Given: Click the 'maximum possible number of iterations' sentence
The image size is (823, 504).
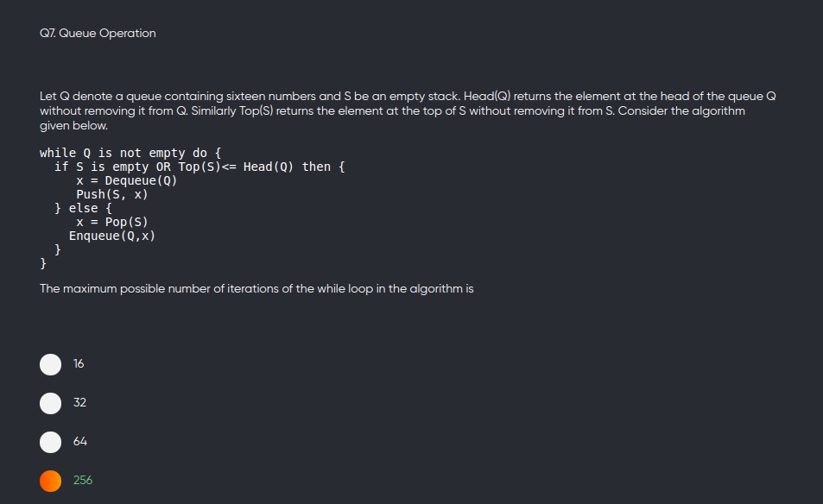Looking at the screenshot, I should [256, 289].
